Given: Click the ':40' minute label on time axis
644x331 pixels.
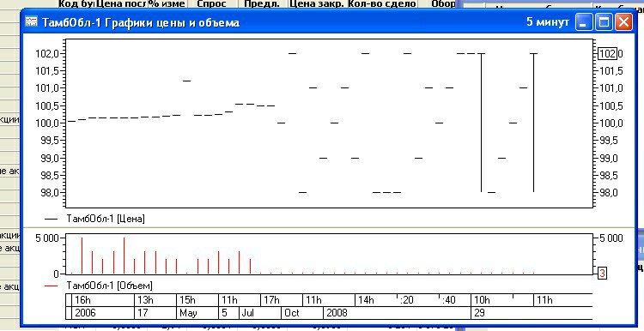Looking at the screenshot, I should tap(448, 300).
